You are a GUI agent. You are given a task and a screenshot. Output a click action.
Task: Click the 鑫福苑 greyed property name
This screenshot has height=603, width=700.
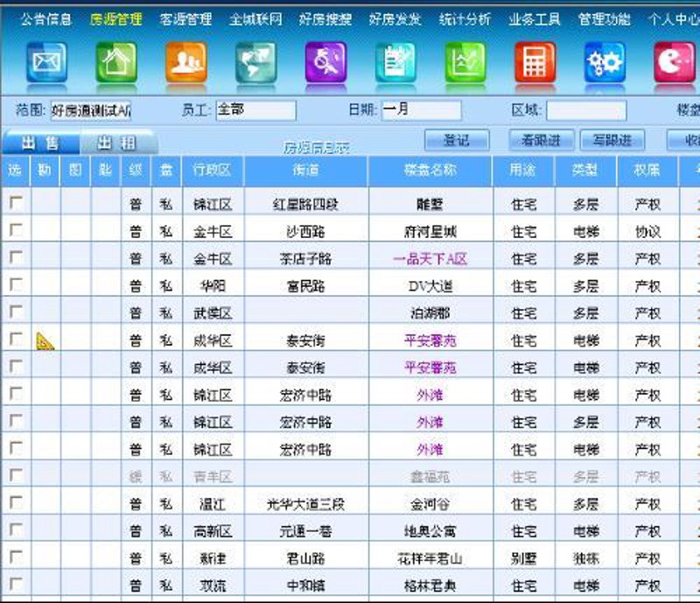[430, 478]
